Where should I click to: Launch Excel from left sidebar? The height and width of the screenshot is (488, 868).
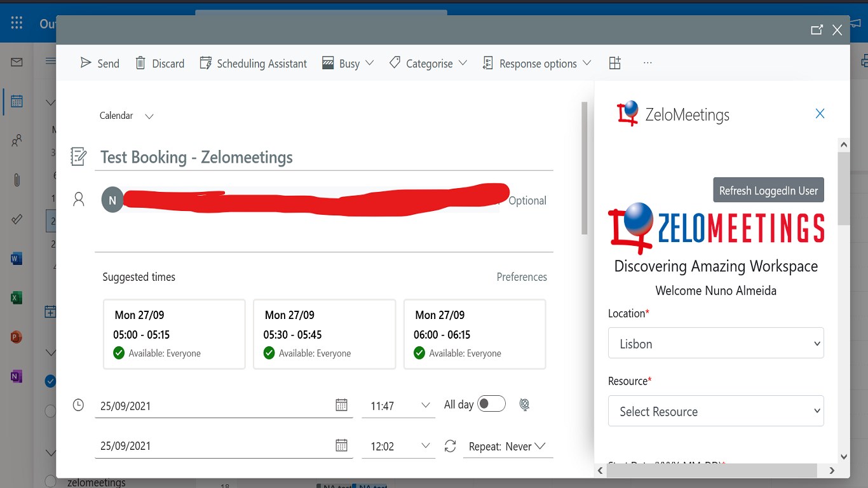[17, 297]
